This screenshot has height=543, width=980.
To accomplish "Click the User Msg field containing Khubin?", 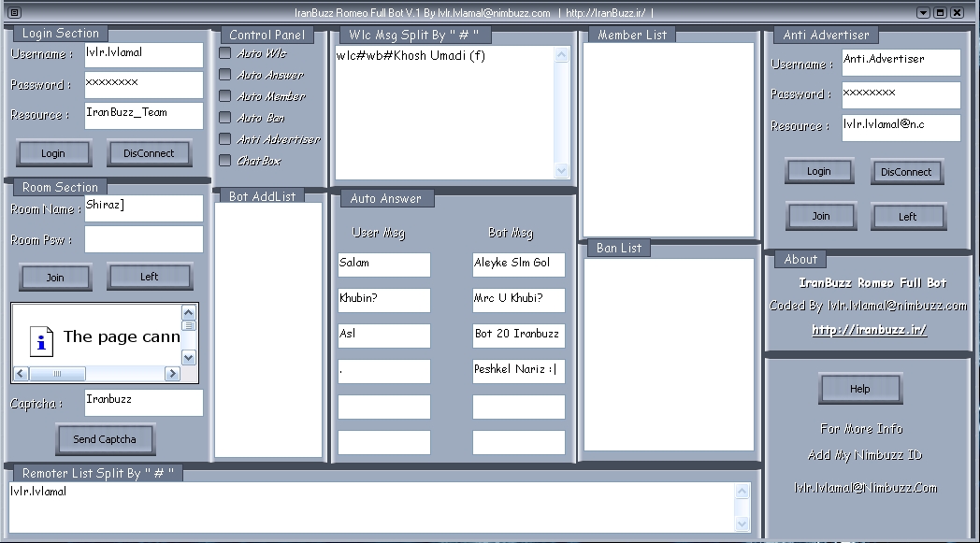I will pos(384,301).
